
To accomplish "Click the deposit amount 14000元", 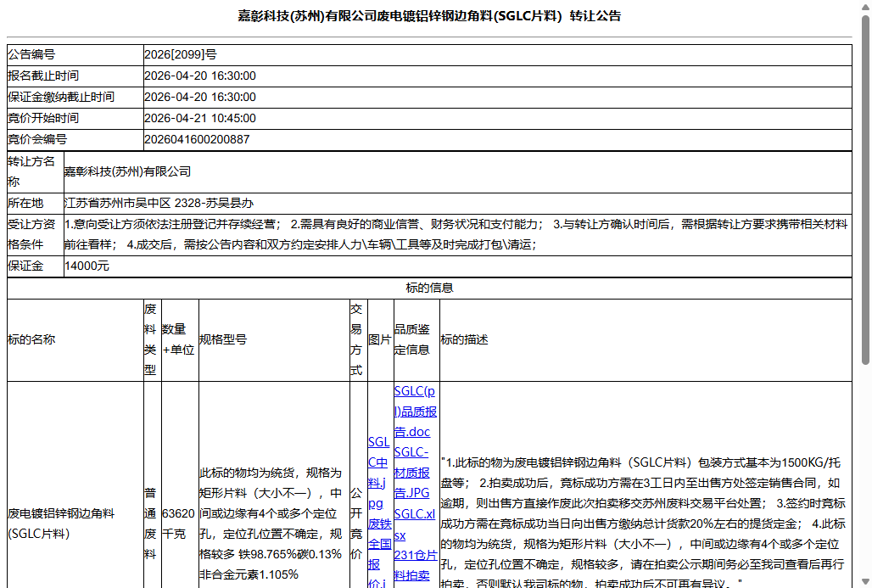I will tap(87, 266).
